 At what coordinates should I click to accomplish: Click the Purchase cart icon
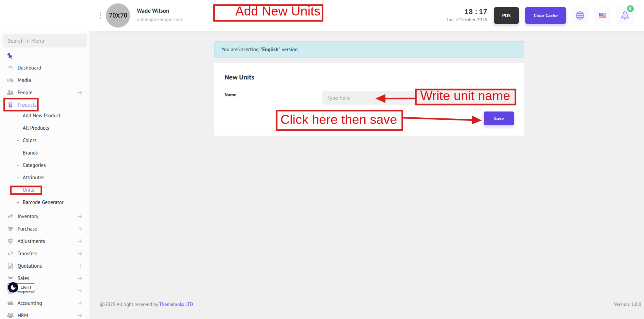pyautogui.click(x=10, y=229)
